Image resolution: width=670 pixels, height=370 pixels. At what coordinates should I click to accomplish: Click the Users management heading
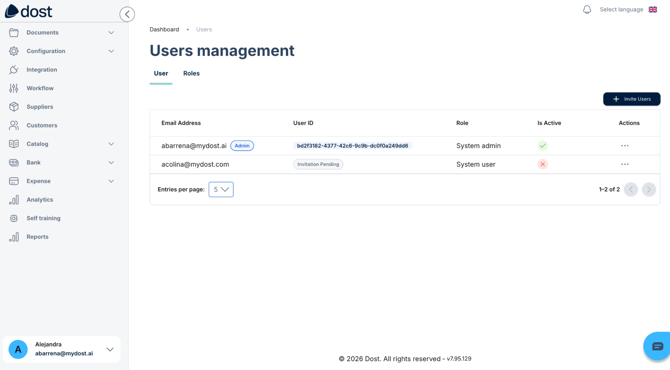tap(222, 50)
